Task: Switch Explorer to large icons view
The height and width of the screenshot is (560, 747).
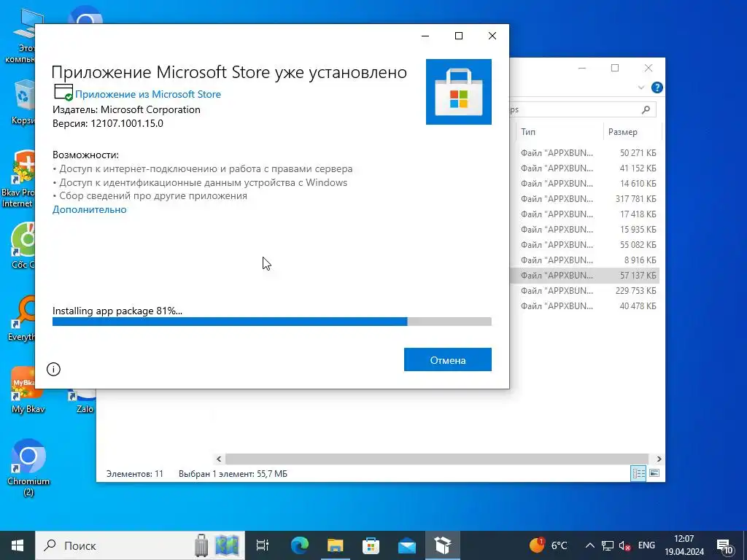Action: 654,473
